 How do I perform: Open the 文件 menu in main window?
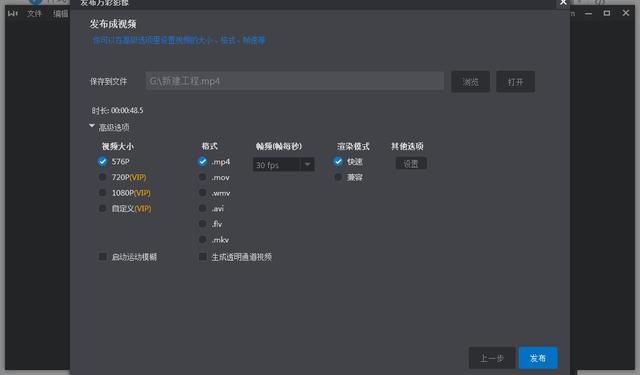[x=34, y=13]
